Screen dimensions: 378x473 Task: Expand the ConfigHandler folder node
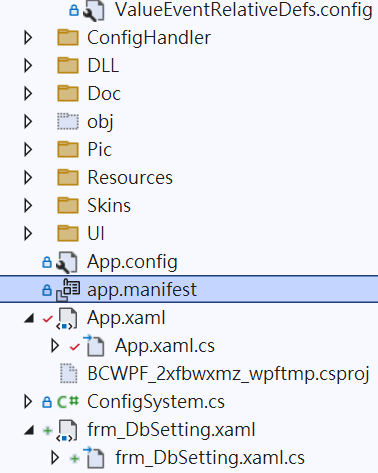click(x=28, y=38)
